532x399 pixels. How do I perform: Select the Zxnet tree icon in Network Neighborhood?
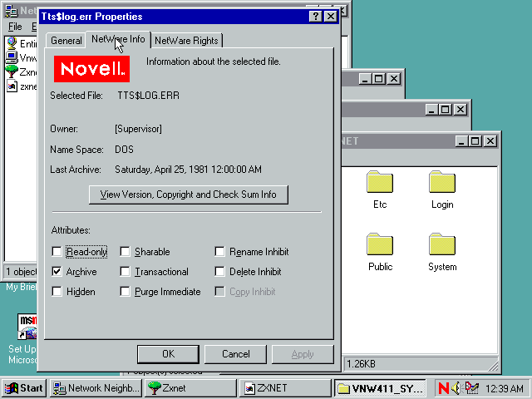tap(12, 72)
